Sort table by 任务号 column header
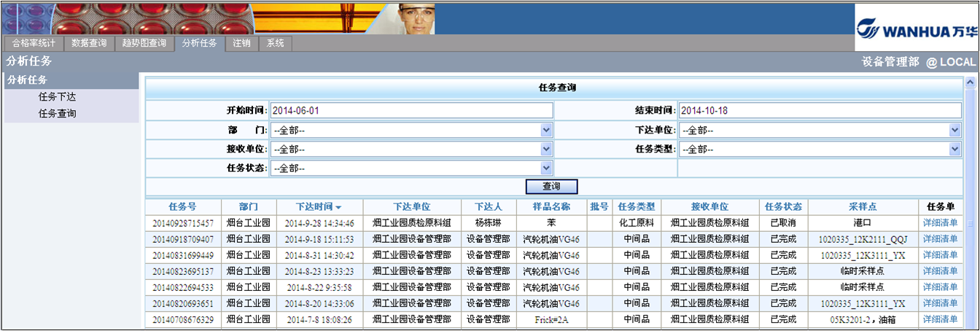Screen dimensions: 980x331 click(182, 206)
